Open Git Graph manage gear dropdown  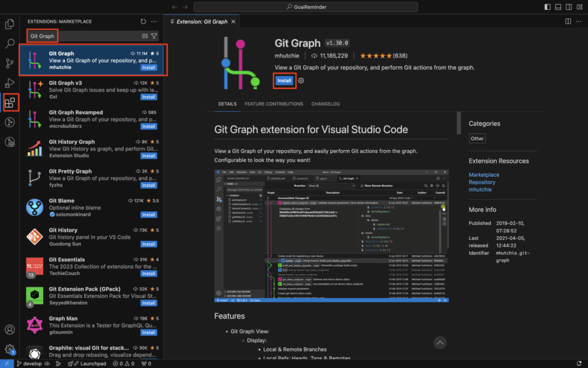[301, 80]
